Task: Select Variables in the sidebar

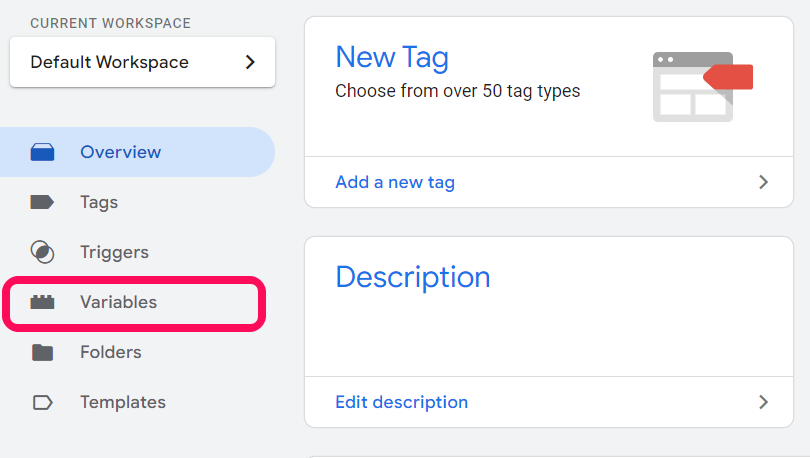Action: [118, 302]
